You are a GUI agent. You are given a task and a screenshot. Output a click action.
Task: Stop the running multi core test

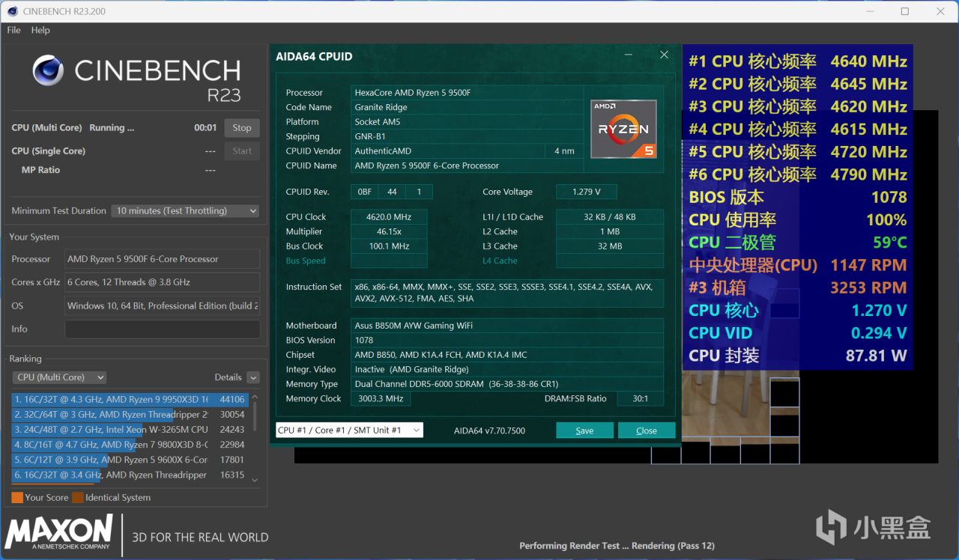point(241,128)
